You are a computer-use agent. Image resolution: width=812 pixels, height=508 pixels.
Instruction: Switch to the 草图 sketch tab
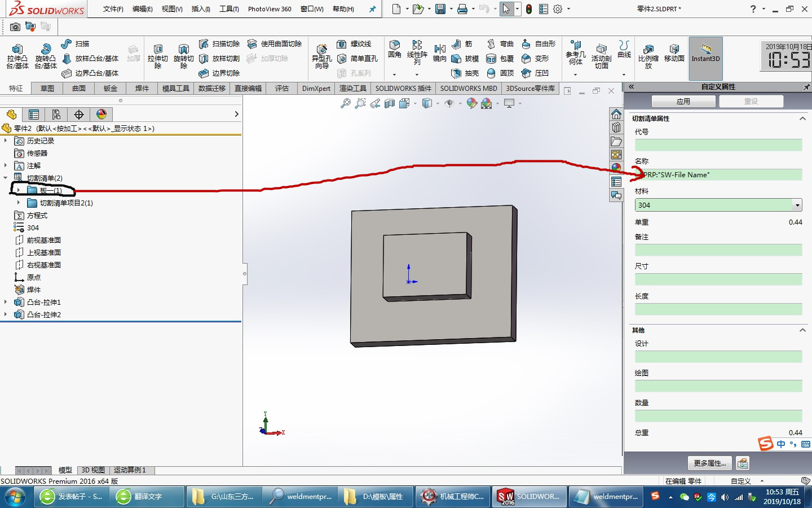click(47, 88)
